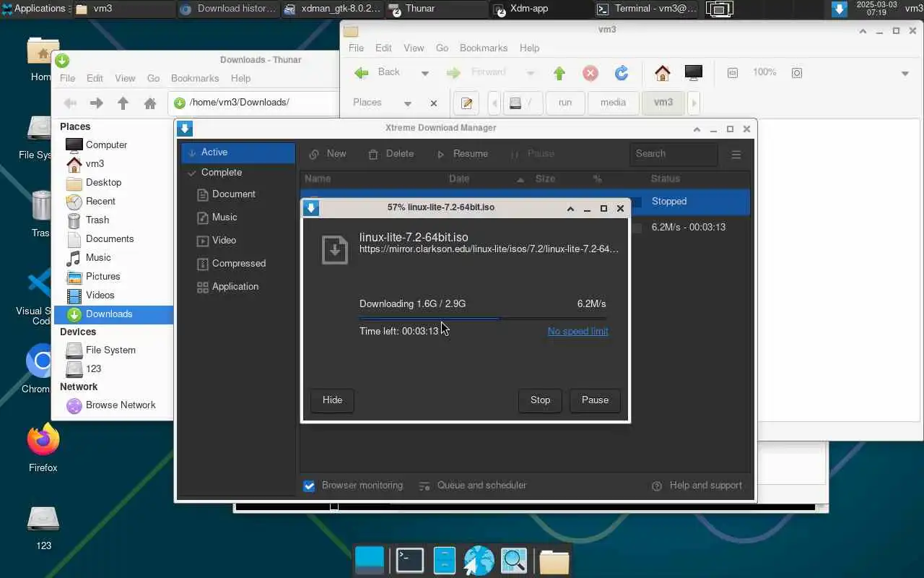Click the red stop icon in vm3 file manager
The height and width of the screenshot is (578, 924).
[590, 73]
